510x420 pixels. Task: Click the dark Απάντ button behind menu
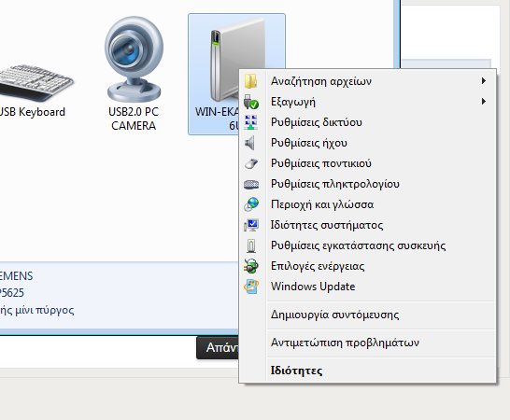click(x=218, y=348)
